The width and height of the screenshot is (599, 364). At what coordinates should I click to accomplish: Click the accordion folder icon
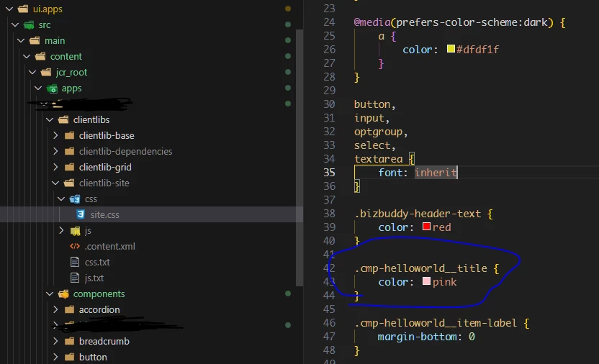69,309
